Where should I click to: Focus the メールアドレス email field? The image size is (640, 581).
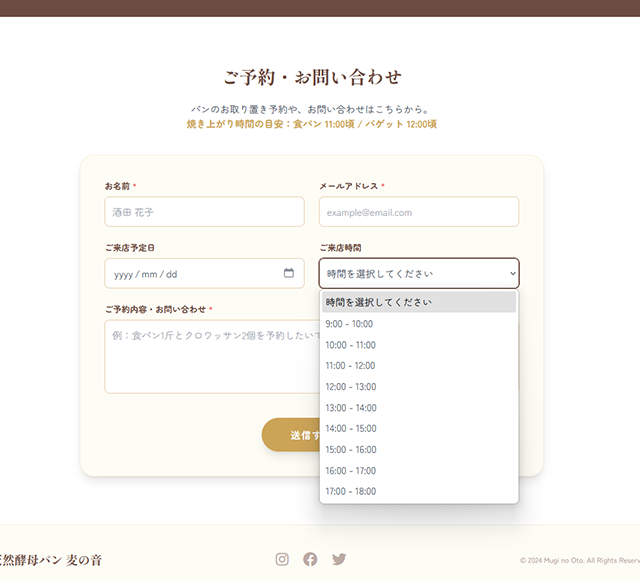click(418, 212)
